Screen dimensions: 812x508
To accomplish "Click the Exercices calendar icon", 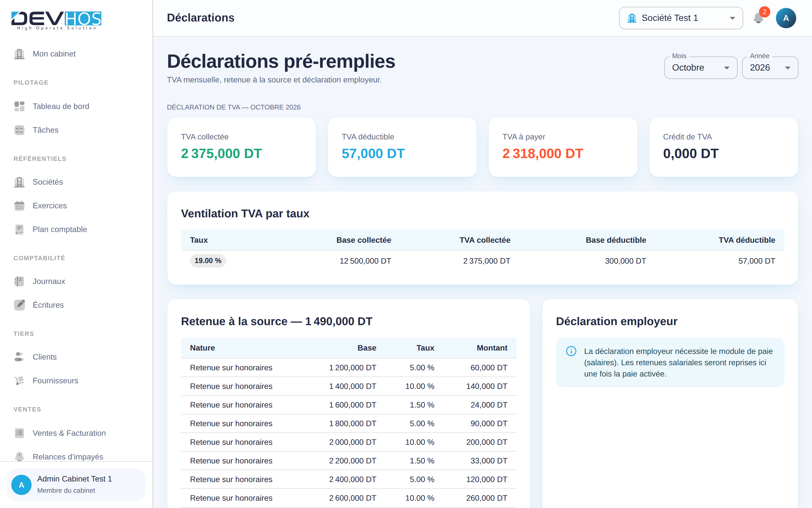I will point(19,206).
